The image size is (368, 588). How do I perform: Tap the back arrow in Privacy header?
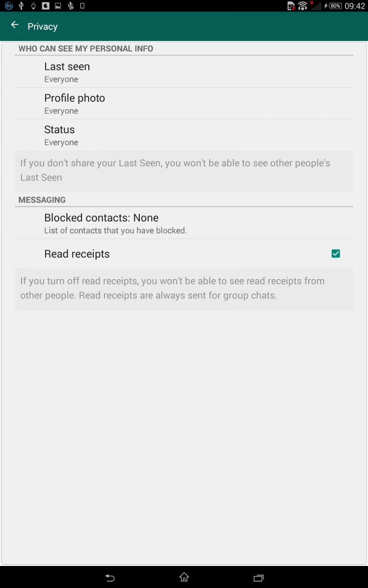tap(15, 25)
